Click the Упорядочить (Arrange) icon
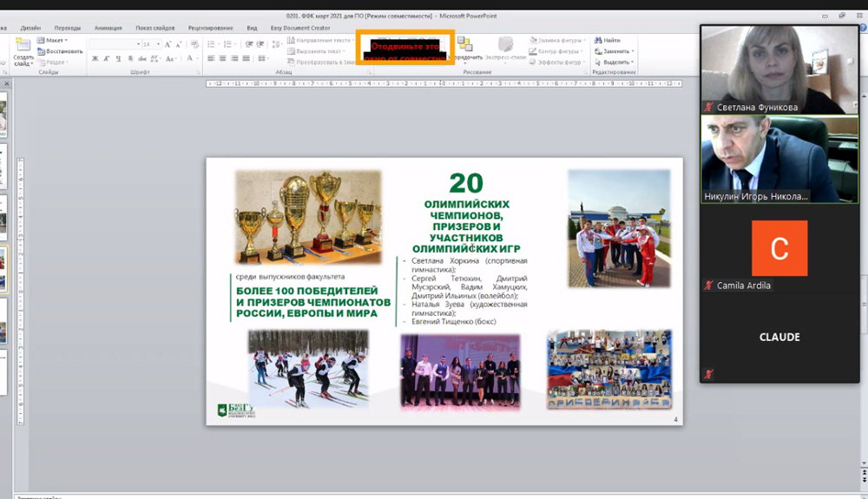The image size is (868, 499). 465,47
